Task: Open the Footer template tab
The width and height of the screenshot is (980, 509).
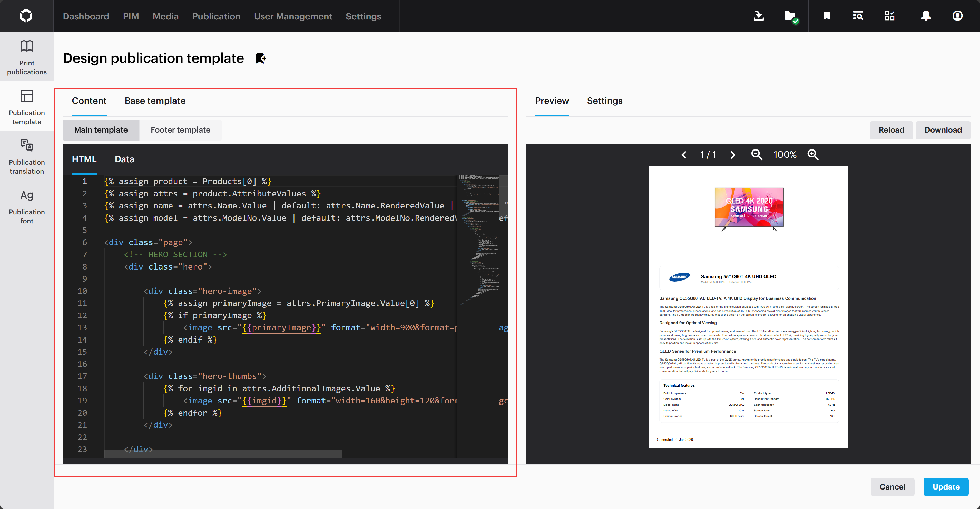Action: point(181,130)
